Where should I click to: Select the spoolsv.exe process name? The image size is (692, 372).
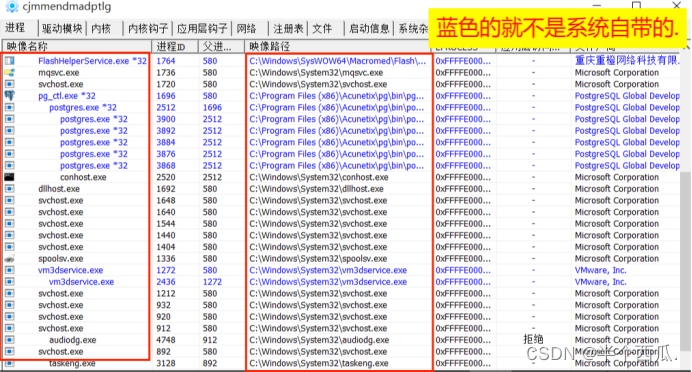click(x=60, y=259)
